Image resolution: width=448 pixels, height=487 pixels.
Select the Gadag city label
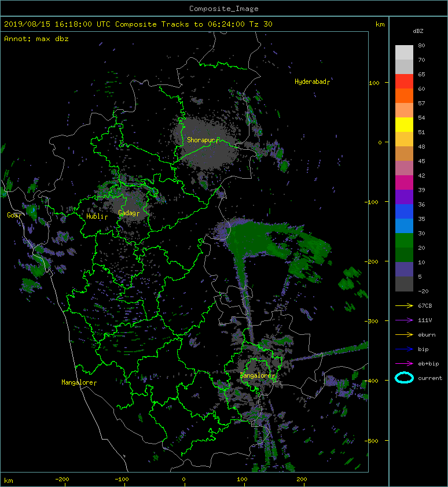pyautogui.click(x=127, y=213)
